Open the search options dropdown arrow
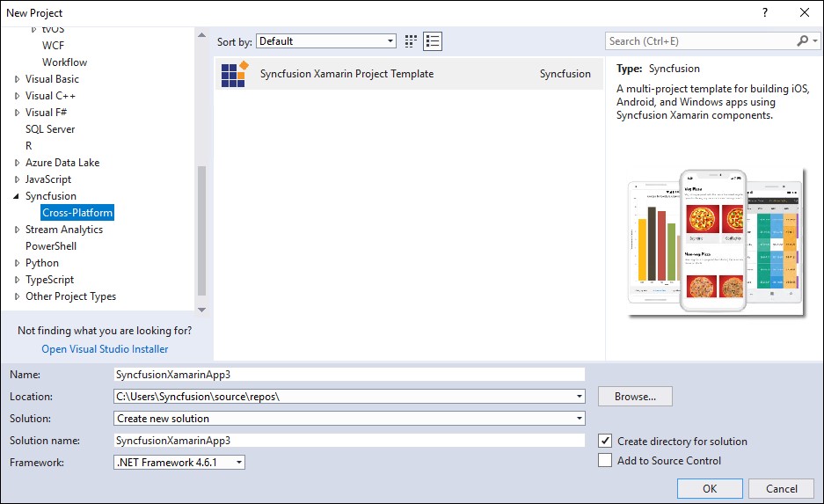 coord(815,41)
